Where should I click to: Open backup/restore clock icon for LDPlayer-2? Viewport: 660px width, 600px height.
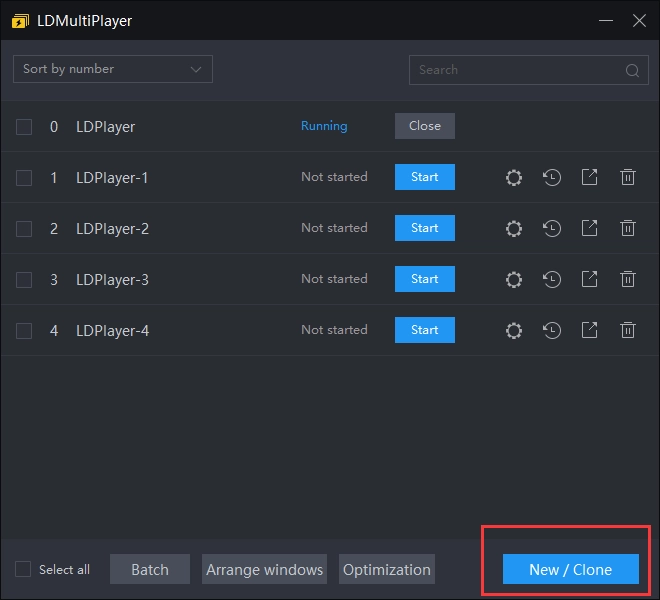pyautogui.click(x=551, y=228)
